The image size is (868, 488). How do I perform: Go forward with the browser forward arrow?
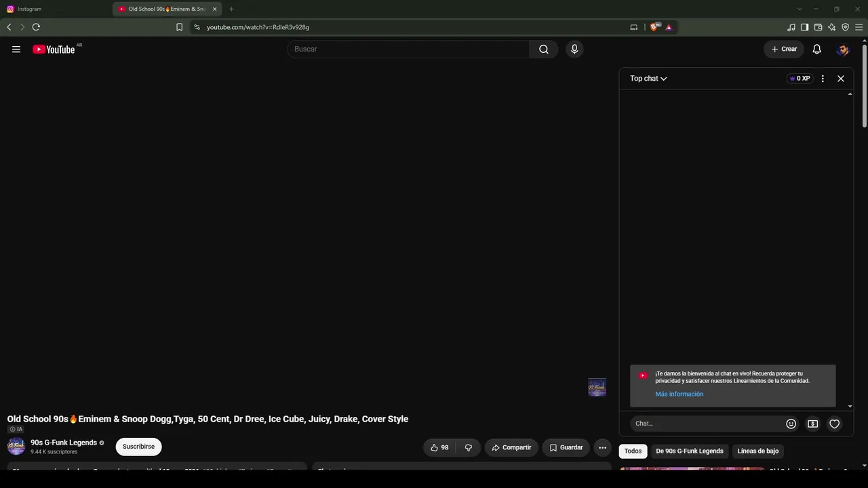(22, 27)
